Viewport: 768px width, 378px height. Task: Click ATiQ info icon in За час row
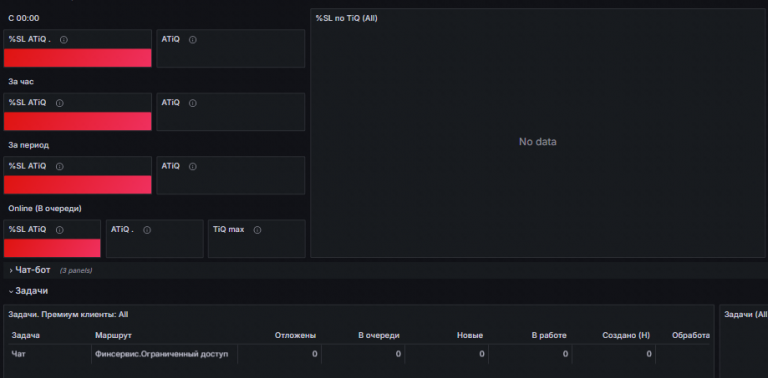(x=192, y=103)
